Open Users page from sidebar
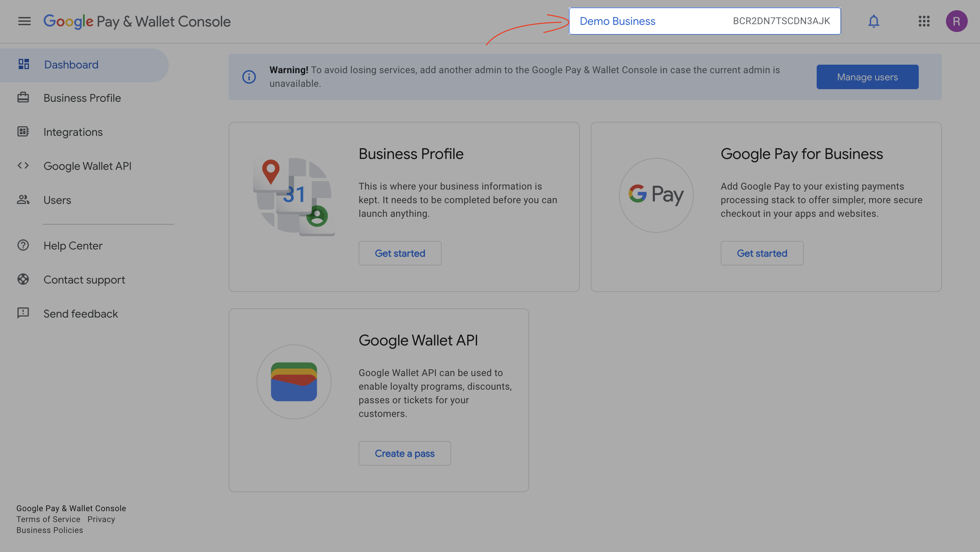The image size is (980, 552). tap(57, 200)
